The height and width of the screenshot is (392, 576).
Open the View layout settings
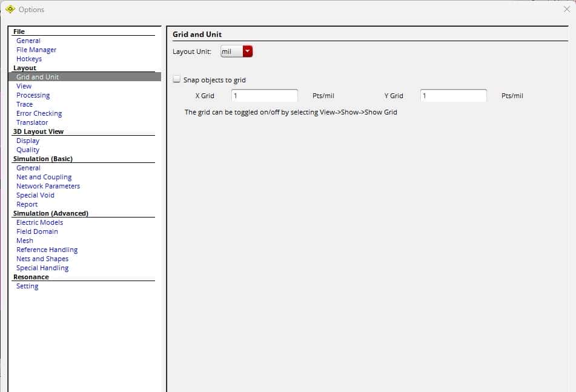click(24, 86)
